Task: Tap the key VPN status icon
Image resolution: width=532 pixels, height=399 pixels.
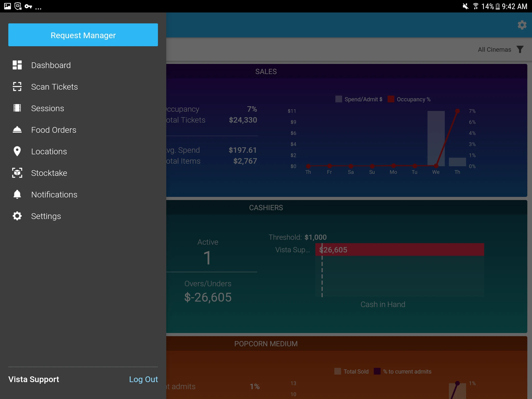Action: point(28,6)
